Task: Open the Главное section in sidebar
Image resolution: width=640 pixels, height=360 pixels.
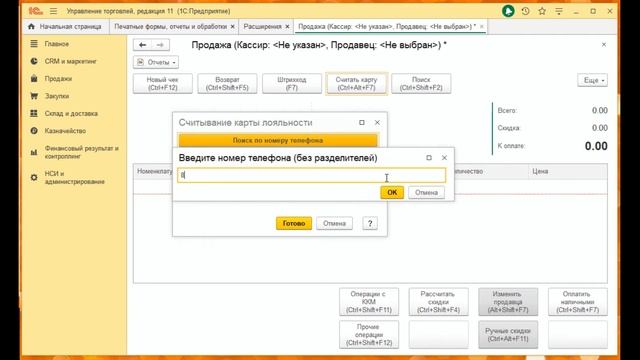Action: (56, 44)
